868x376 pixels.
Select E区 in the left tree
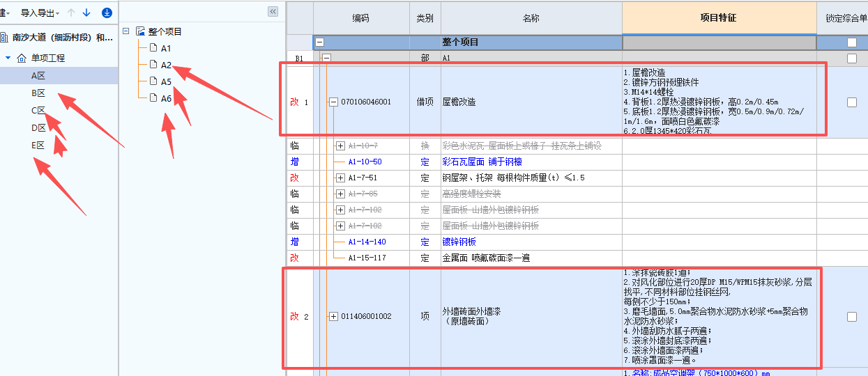(38, 145)
